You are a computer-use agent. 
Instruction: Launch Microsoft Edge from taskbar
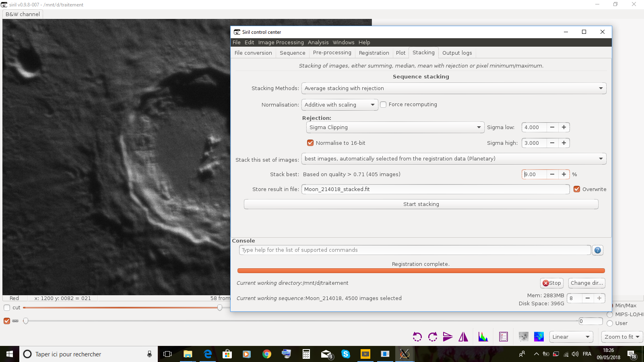pyautogui.click(x=208, y=354)
